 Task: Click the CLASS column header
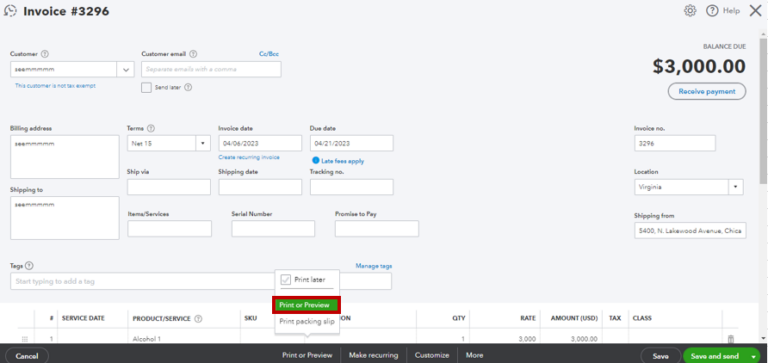(x=642, y=318)
